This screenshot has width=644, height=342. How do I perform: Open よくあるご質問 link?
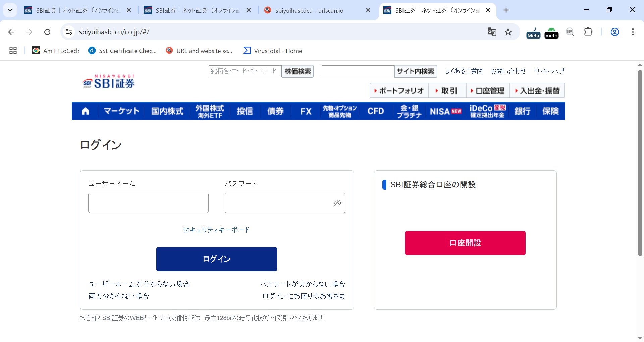(464, 71)
